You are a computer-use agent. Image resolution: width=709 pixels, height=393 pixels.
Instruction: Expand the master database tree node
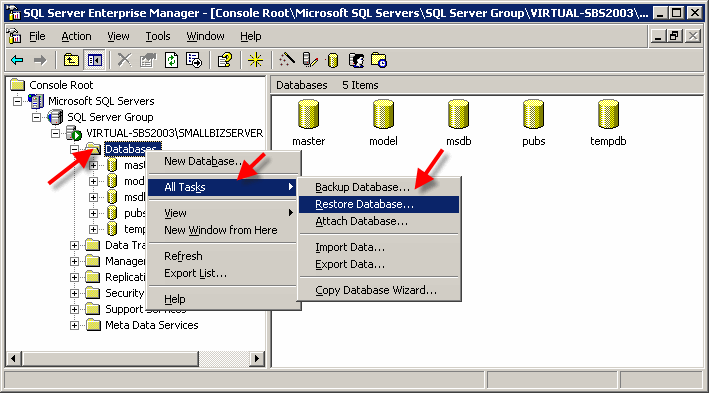[93, 166]
